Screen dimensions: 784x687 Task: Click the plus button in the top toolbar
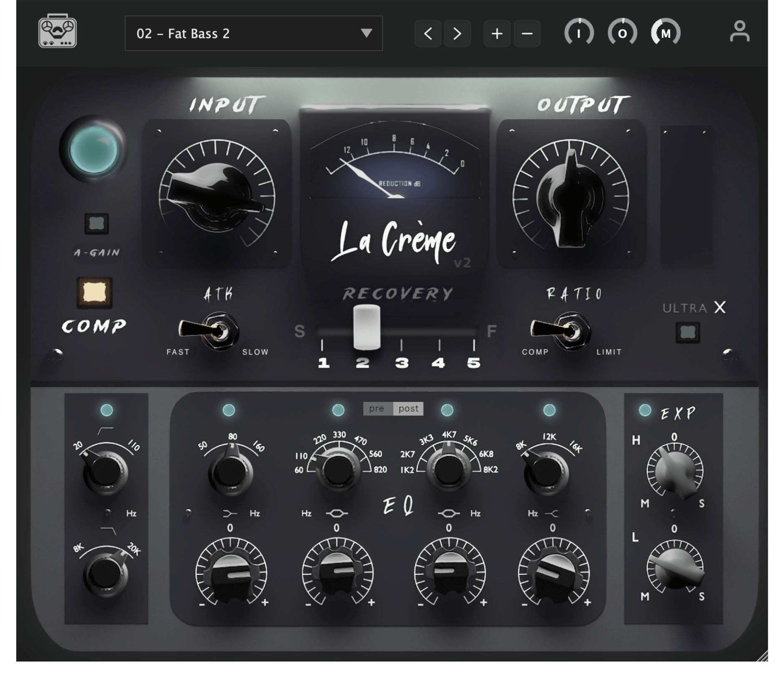pyautogui.click(x=497, y=33)
